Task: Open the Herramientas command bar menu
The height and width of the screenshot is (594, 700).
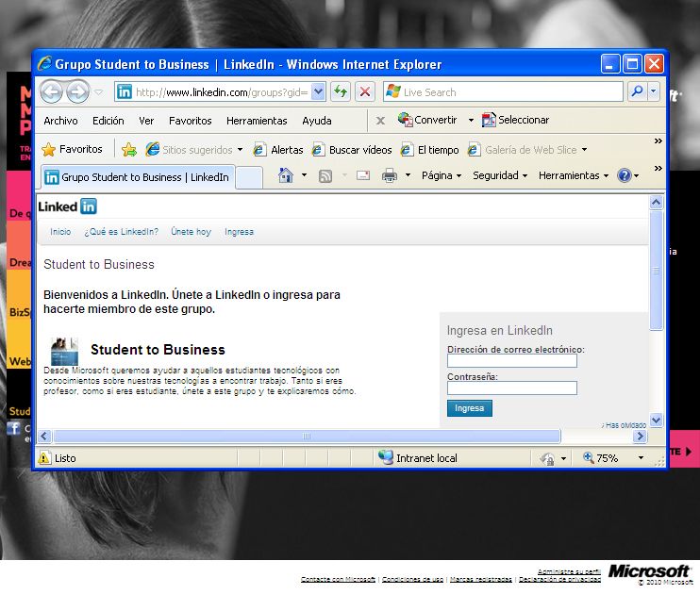Action: coord(574,175)
